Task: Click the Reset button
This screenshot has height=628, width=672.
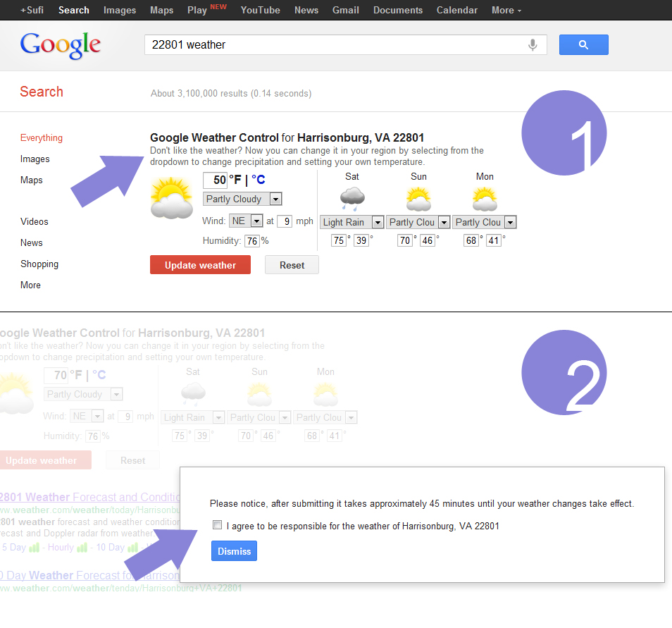Action: [292, 265]
